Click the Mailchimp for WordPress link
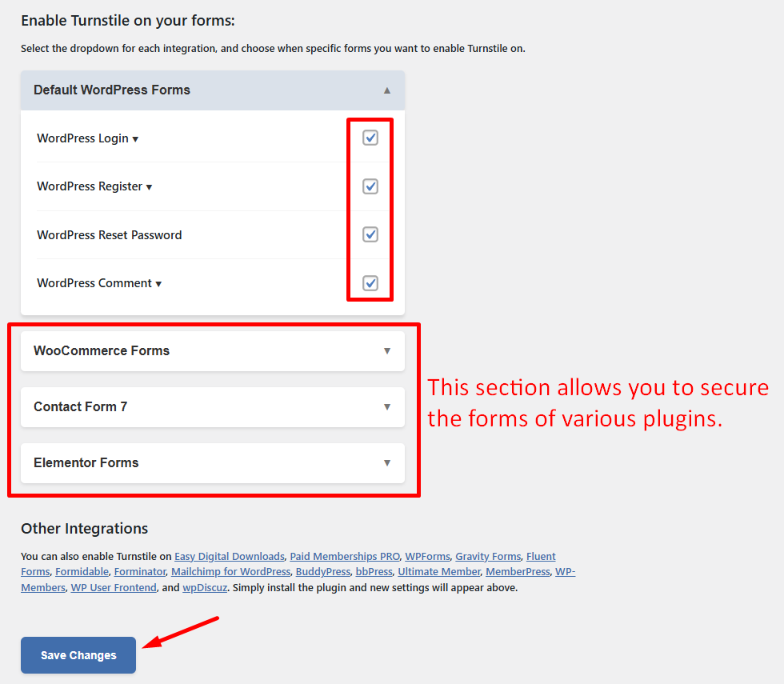This screenshot has width=784, height=684. click(x=230, y=572)
